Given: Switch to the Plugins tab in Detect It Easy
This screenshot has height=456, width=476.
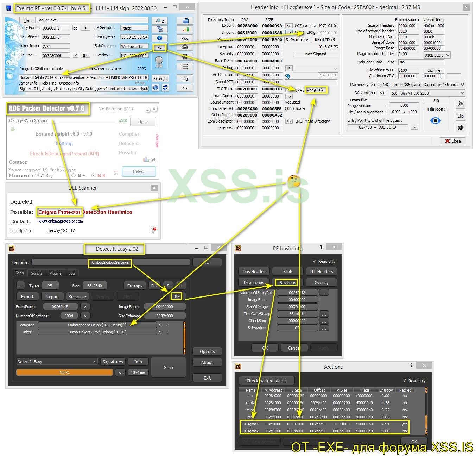Looking at the screenshot, I should tap(56, 273).
